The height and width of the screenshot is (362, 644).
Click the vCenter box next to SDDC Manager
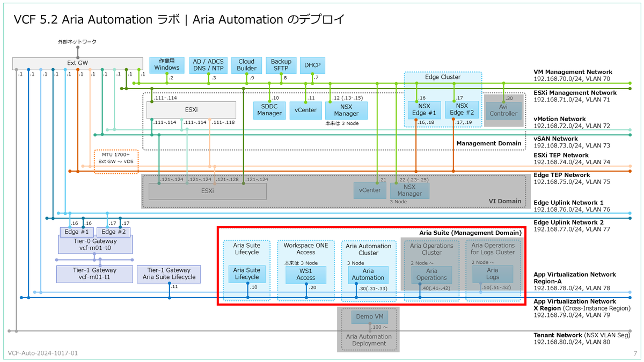point(305,110)
